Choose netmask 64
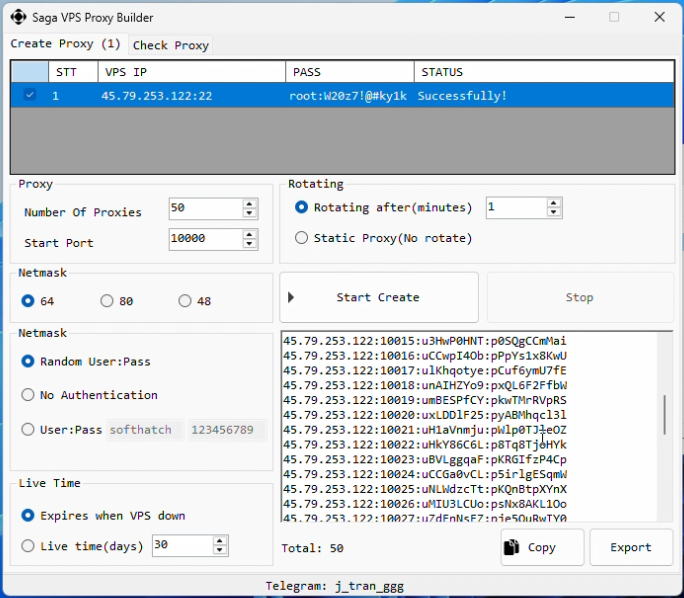This screenshot has height=598, width=684. pyautogui.click(x=27, y=301)
